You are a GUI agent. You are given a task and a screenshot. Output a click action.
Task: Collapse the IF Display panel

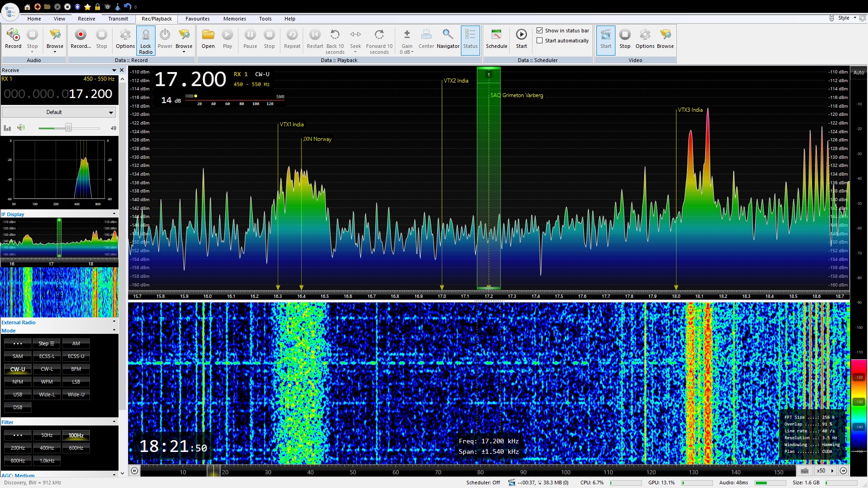point(114,214)
